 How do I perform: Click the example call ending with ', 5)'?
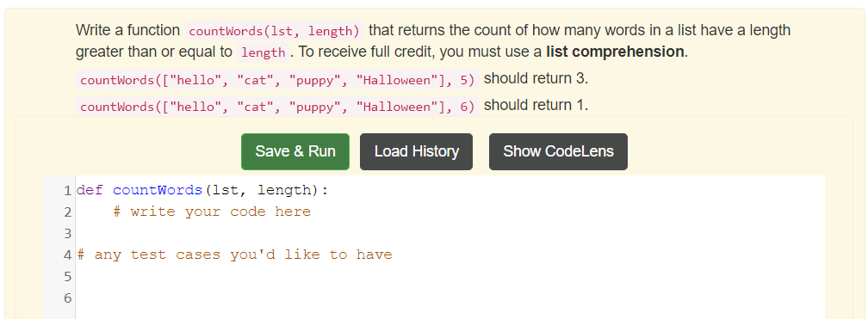pyautogui.click(x=278, y=80)
